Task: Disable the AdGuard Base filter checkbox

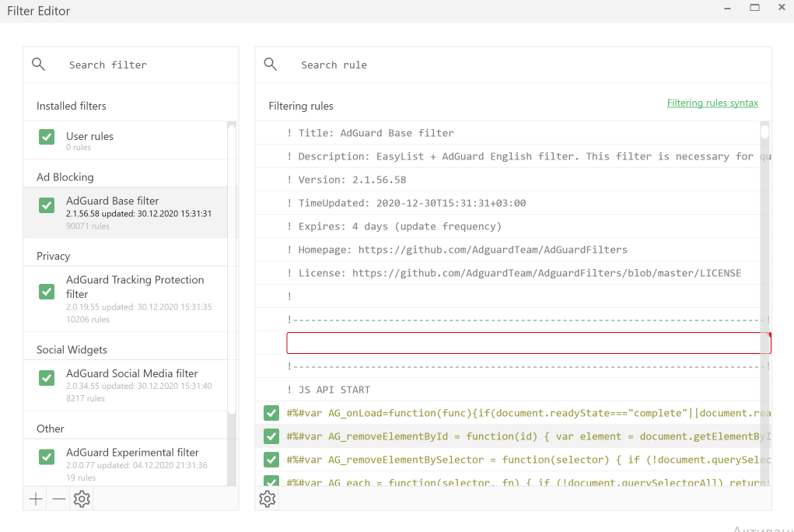Action: (47, 205)
